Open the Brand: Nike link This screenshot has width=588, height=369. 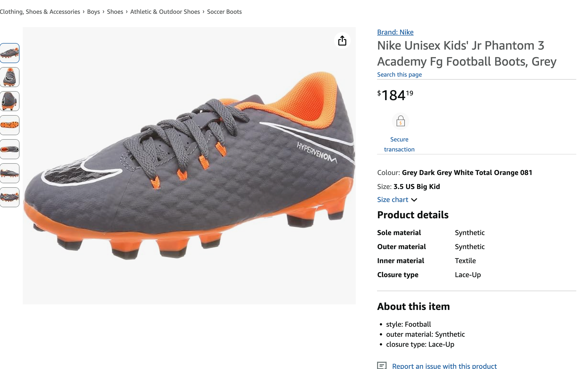(x=395, y=32)
